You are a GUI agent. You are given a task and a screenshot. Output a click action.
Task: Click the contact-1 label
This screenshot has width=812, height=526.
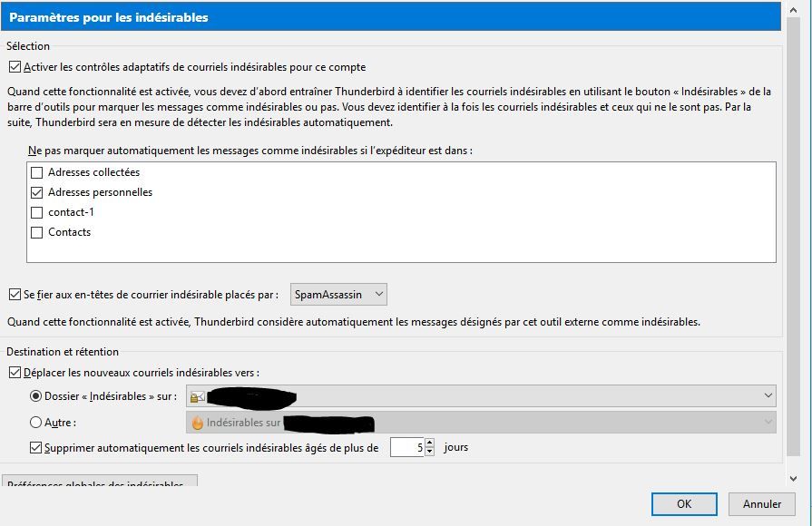pyautogui.click(x=71, y=211)
